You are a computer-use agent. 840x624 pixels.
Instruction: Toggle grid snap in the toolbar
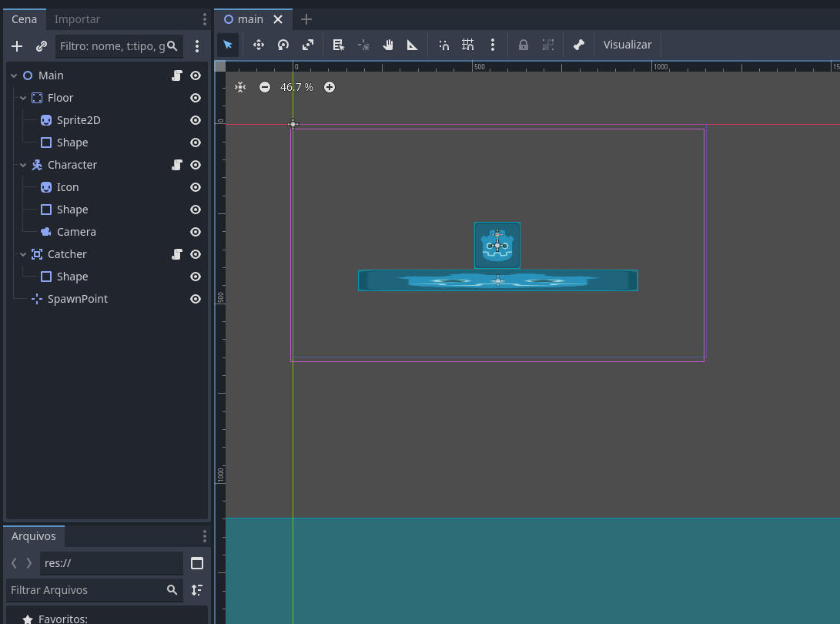click(468, 45)
